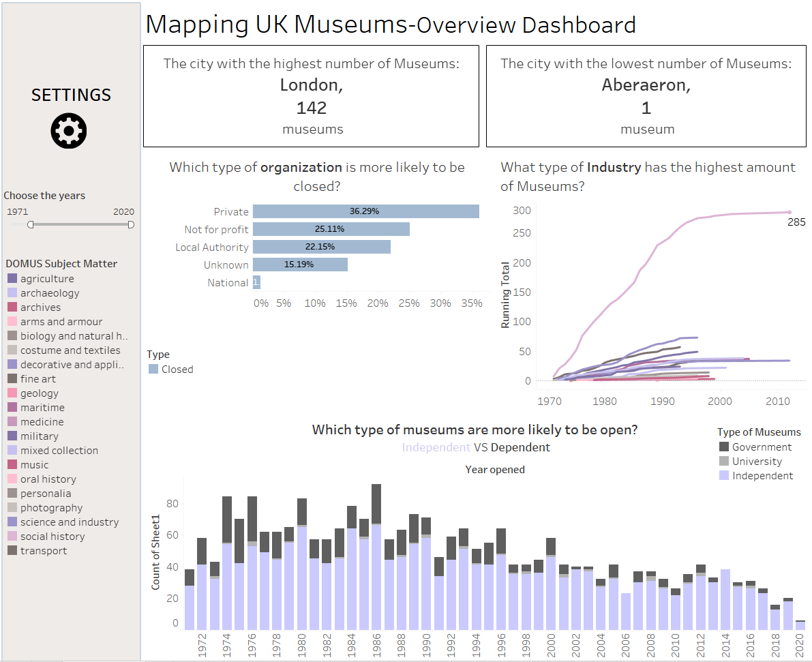Image resolution: width=812 pixels, height=662 pixels.
Task: Pick the decorative and applied arts swatch
Action: click(12, 365)
